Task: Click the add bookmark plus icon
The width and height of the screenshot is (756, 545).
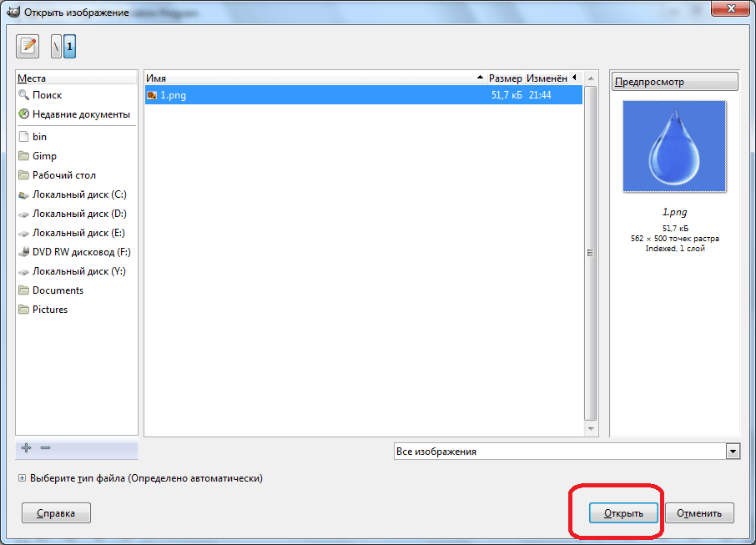Action: 26,448
